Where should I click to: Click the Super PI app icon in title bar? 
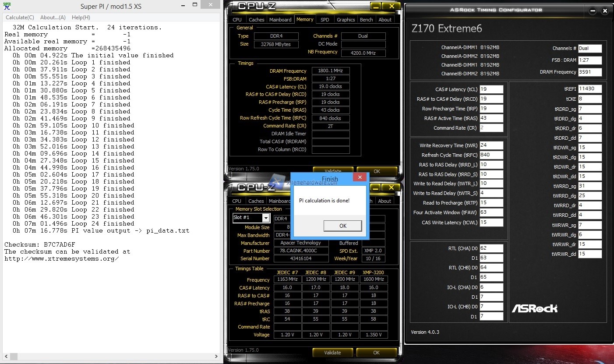pos(7,6)
